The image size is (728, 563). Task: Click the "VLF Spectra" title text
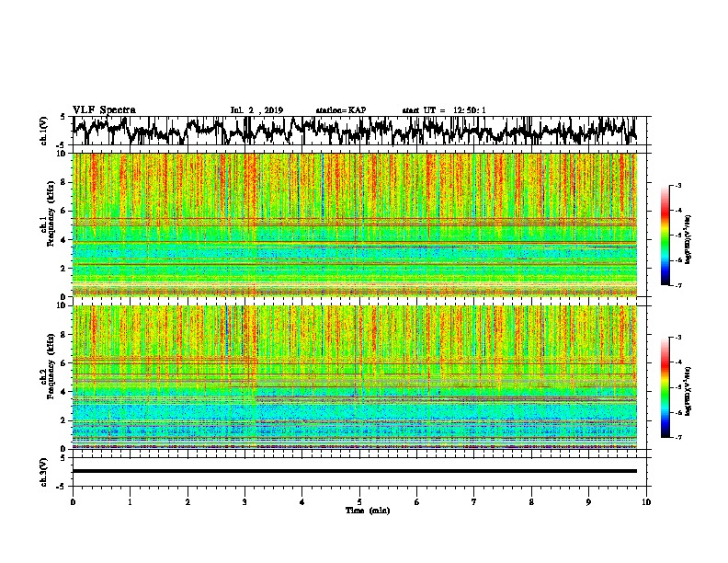104,110
